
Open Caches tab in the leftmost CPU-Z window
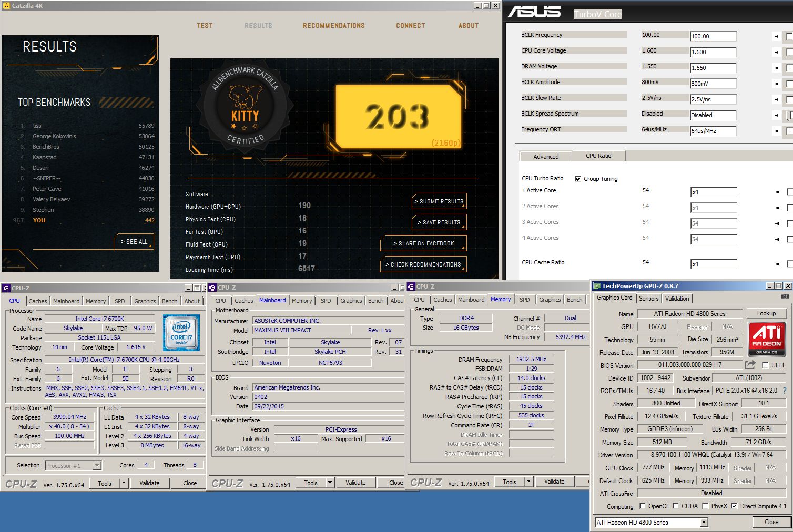click(37, 301)
